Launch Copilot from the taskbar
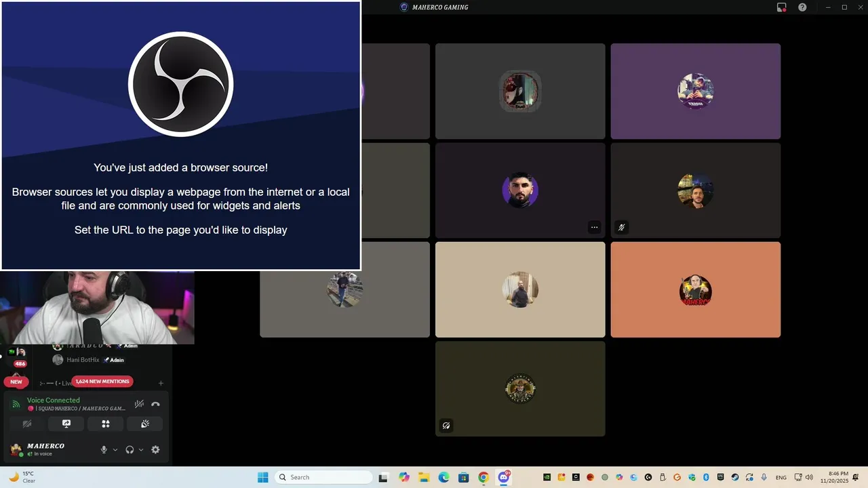 pos(404,477)
